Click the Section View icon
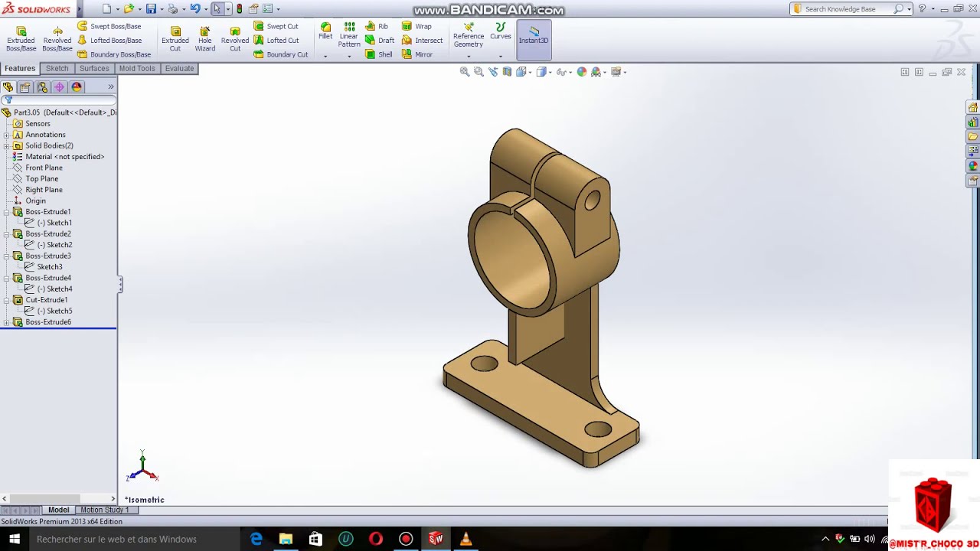 (507, 72)
